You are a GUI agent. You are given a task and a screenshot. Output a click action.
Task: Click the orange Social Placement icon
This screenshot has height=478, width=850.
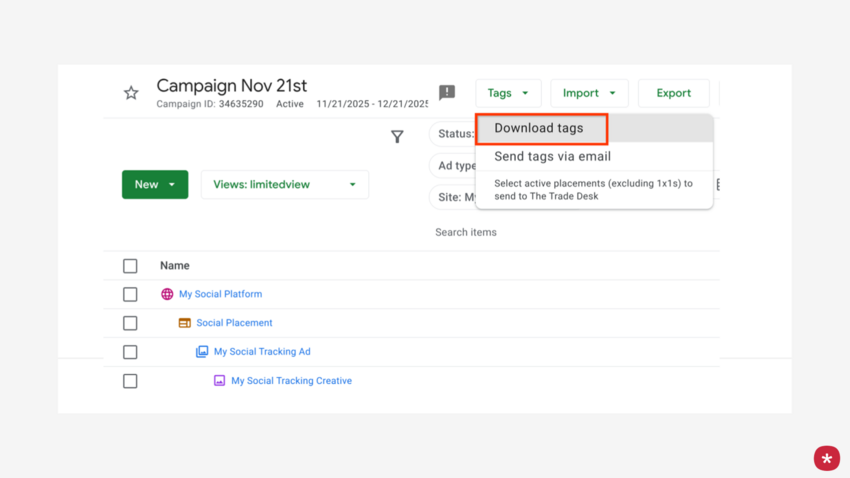pyautogui.click(x=184, y=323)
